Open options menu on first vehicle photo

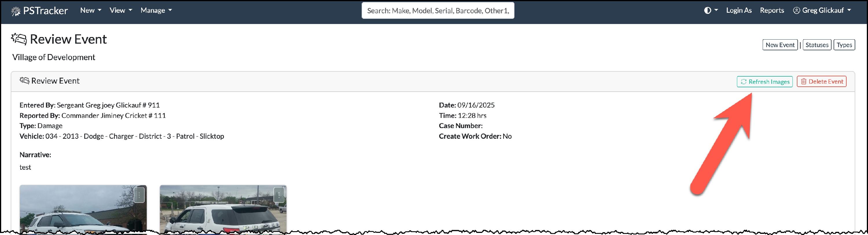pos(139,195)
